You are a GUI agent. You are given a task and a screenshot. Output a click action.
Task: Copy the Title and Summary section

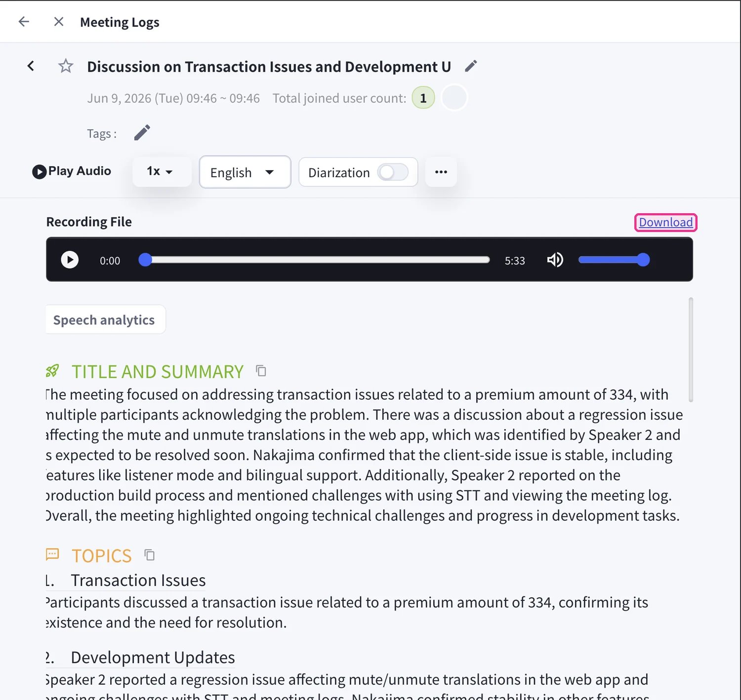click(x=261, y=371)
